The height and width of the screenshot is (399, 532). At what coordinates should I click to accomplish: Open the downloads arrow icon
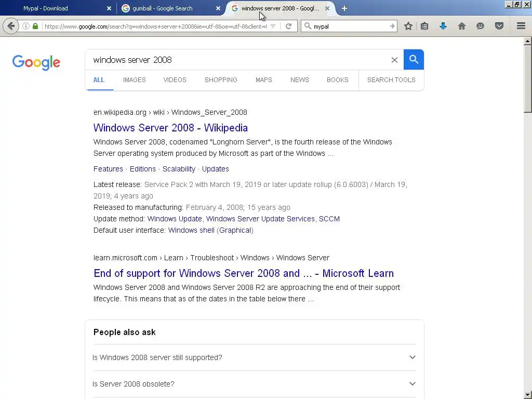point(443,26)
